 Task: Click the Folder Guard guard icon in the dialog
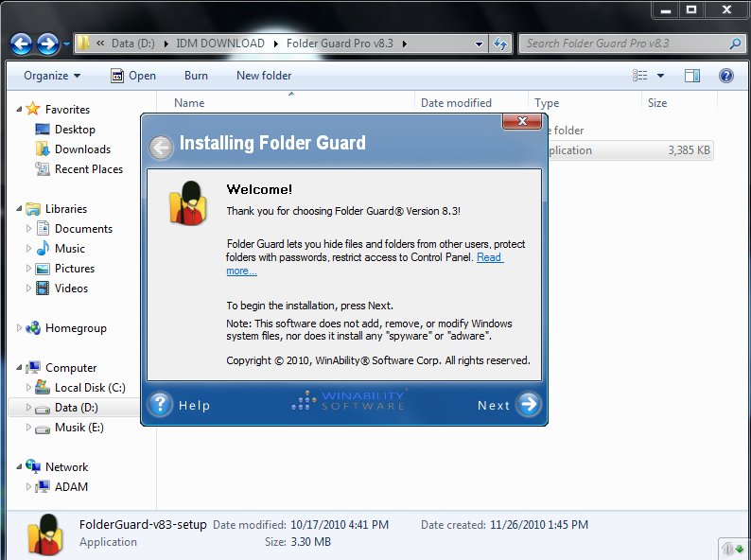click(188, 203)
